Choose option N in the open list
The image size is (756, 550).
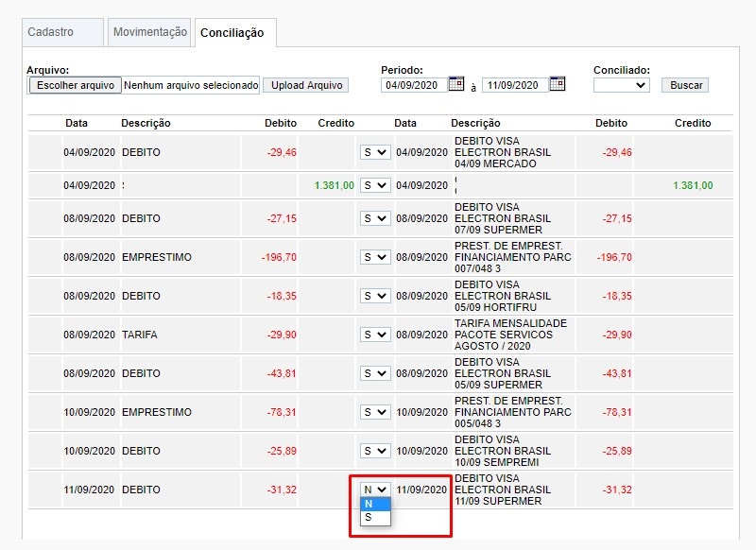(375, 504)
